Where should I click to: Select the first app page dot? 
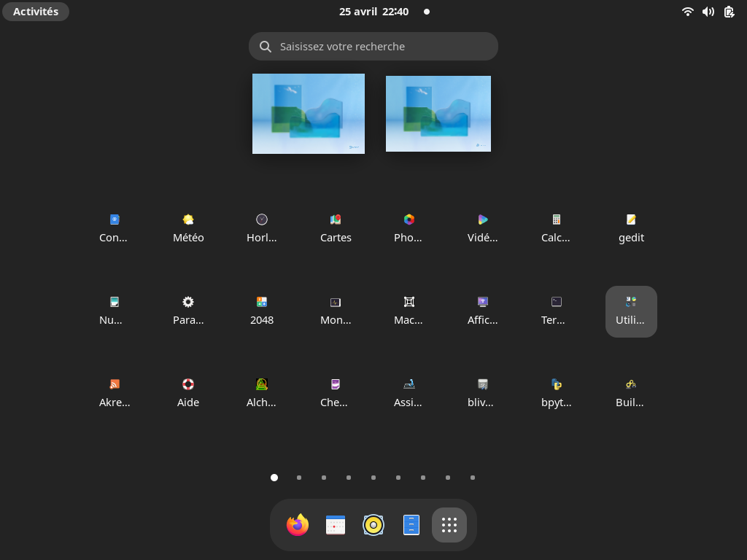click(x=274, y=478)
